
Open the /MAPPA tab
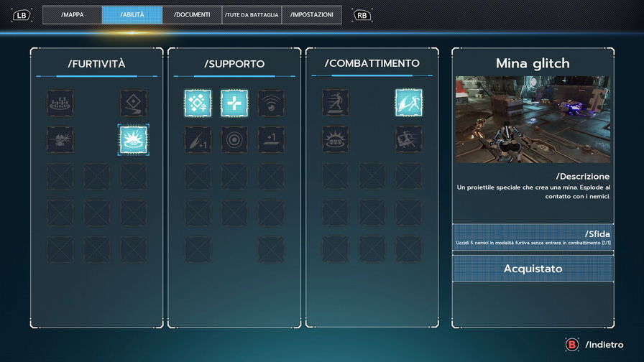point(72,15)
